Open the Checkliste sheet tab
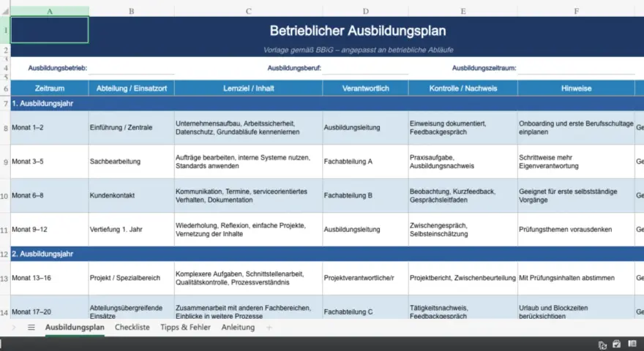This screenshot has width=644, height=351. [132, 328]
